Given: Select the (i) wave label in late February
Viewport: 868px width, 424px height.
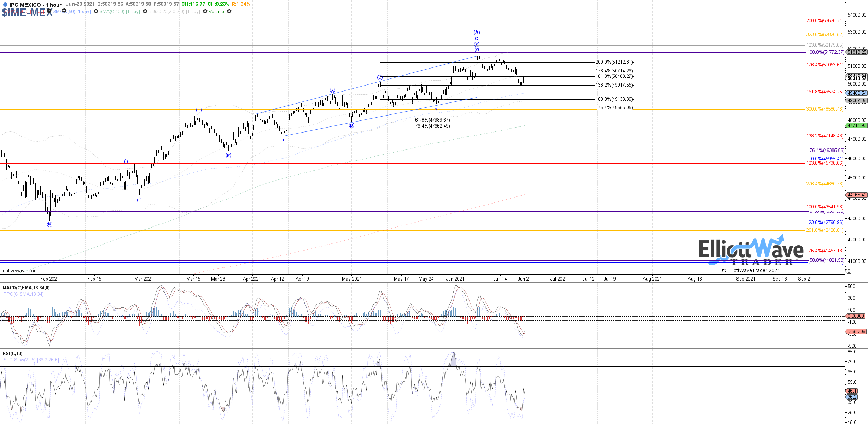Looking at the screenshot, I should [126, 161].
